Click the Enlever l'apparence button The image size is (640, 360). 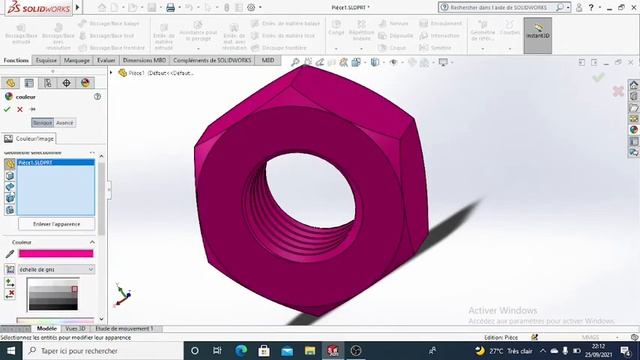56,224
